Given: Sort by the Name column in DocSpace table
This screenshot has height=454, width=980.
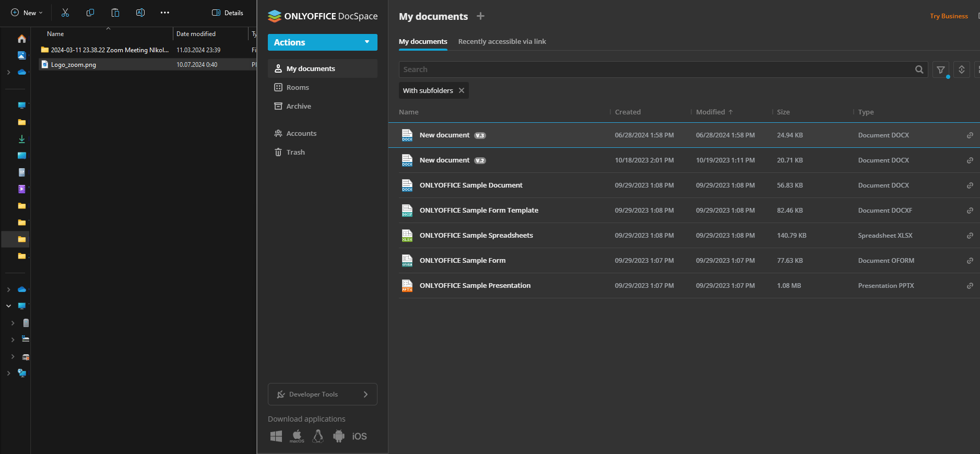Looking at the screenshot, I should [409, 112].
